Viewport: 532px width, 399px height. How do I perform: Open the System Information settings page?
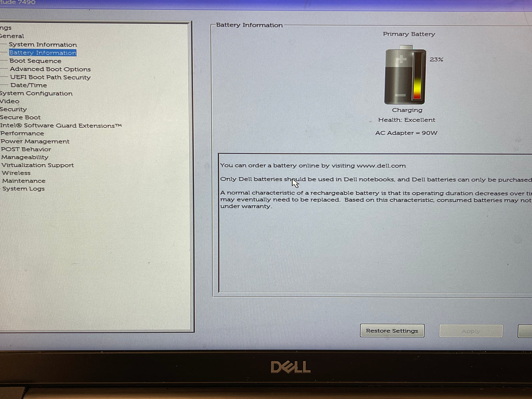(x=43, y=44)
